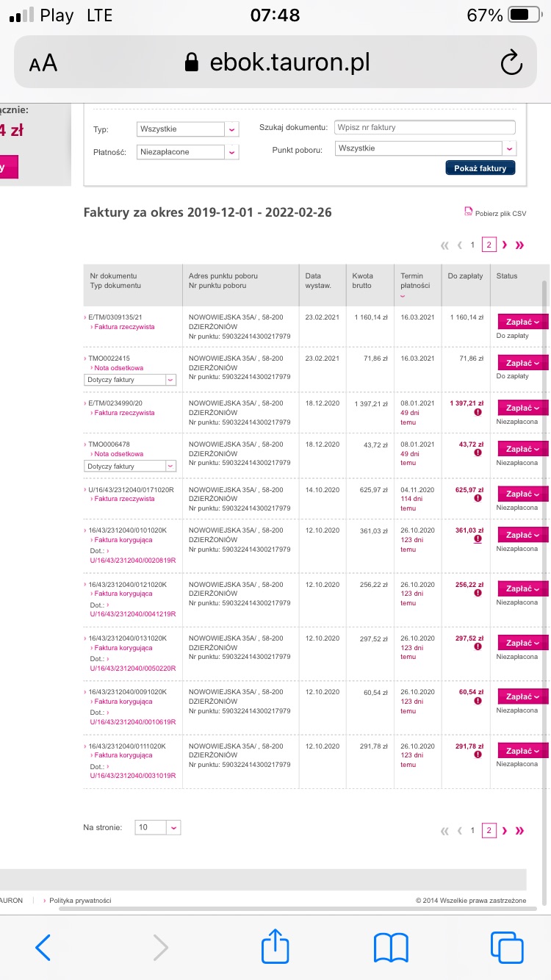
Task: Focus the Wpisz nr faktury search field
Action: 425,128
